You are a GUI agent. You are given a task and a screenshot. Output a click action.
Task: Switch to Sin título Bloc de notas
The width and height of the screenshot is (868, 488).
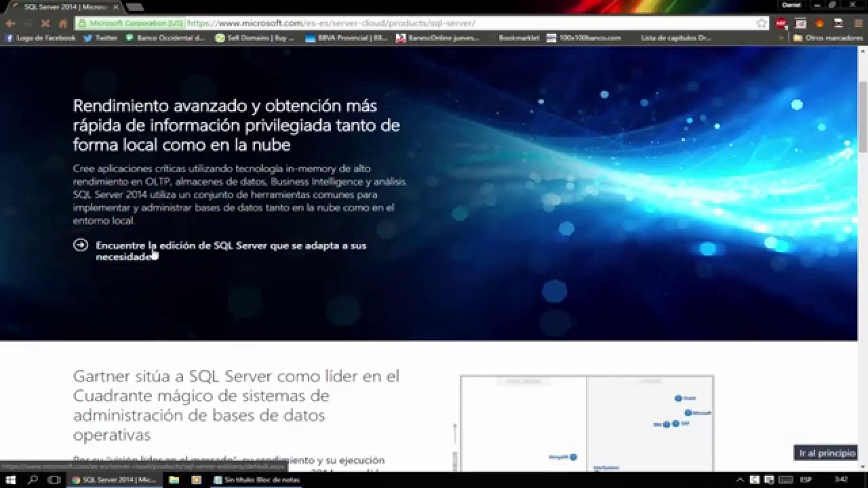point(256,480)
